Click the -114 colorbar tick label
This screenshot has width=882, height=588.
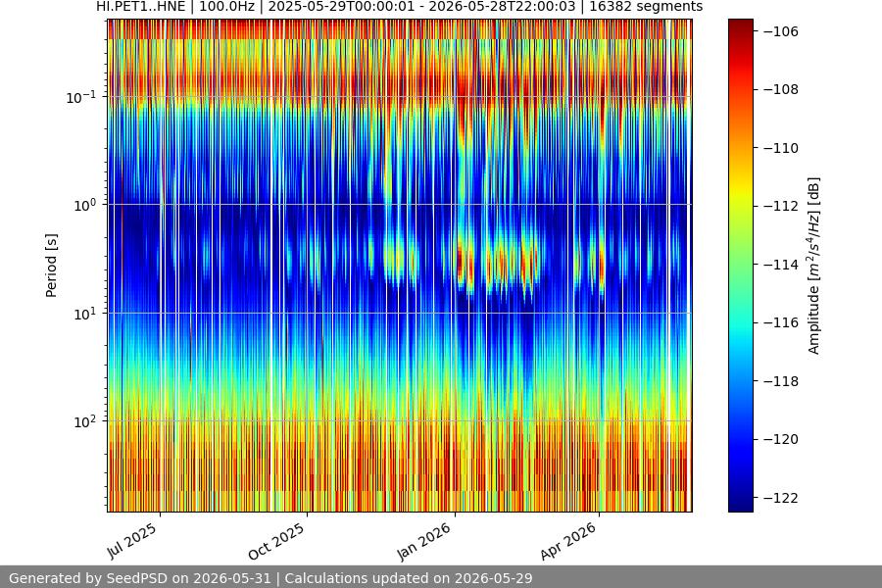781,265
